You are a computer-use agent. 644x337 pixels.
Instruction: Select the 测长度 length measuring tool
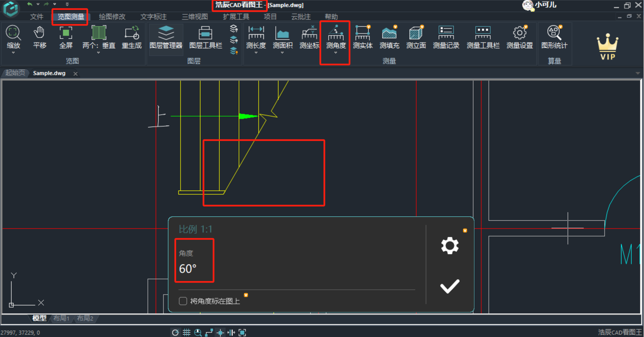(256, 37)
